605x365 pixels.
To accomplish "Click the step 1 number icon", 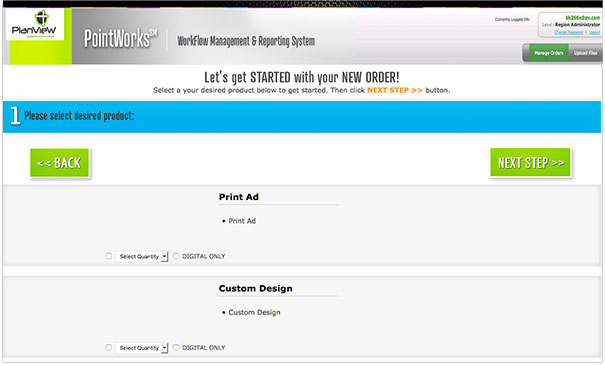I will tap(15, 115).
